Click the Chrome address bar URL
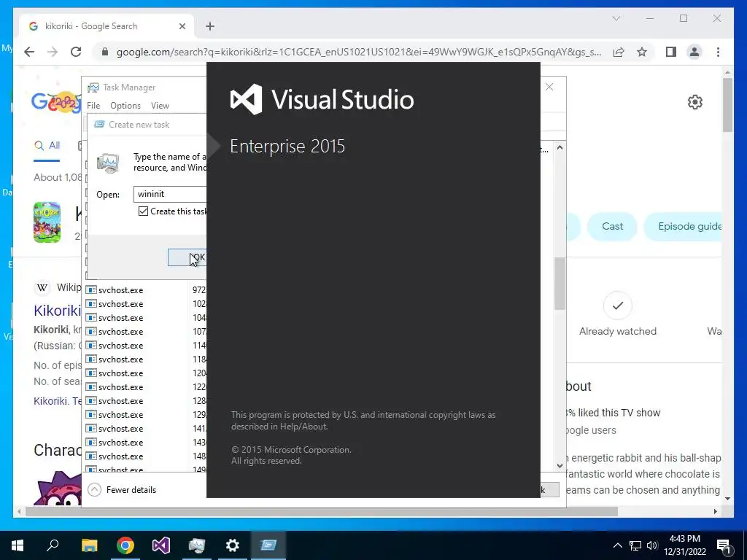The height and width of the screenshot is (560, 747). click(x=359, y=52)
